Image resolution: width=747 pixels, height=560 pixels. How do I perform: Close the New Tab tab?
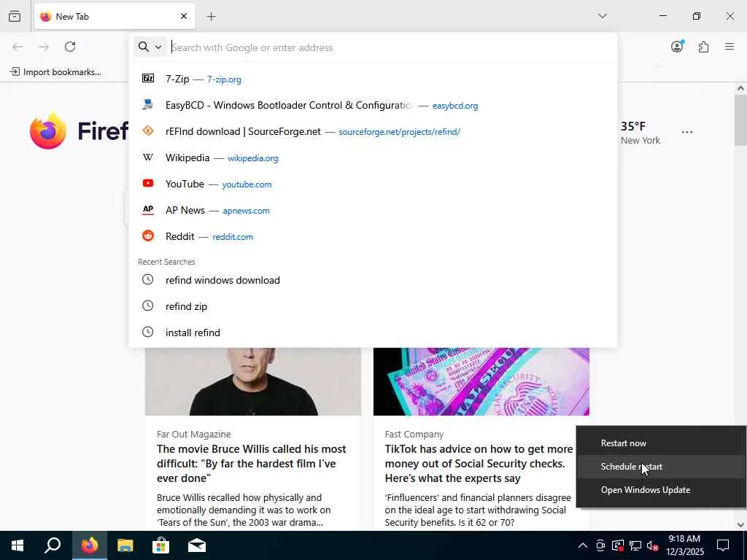click(x=184, y=16)
